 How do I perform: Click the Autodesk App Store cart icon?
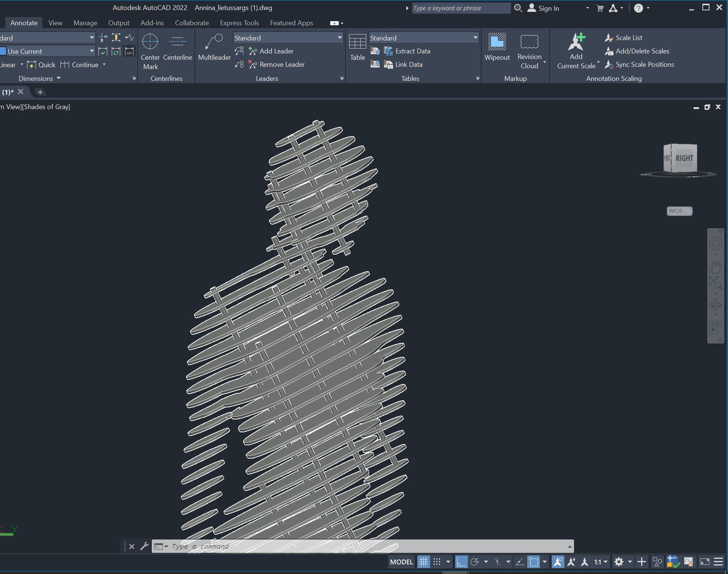600,8
